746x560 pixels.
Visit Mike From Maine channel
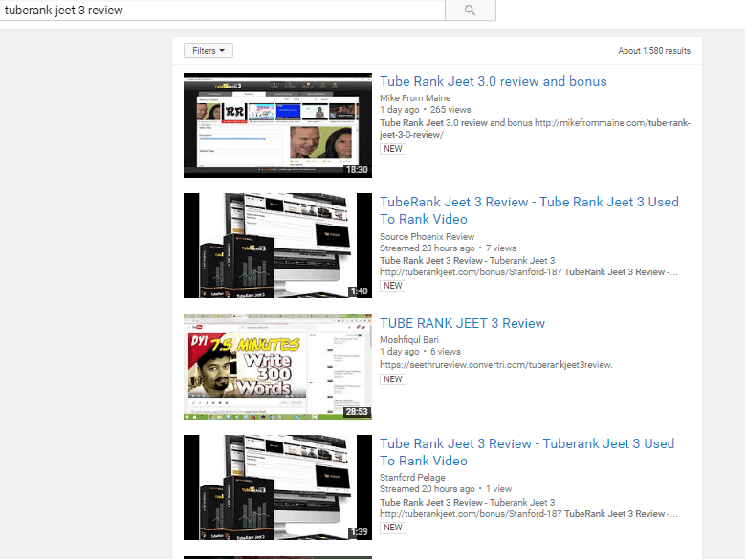(415, 97)
